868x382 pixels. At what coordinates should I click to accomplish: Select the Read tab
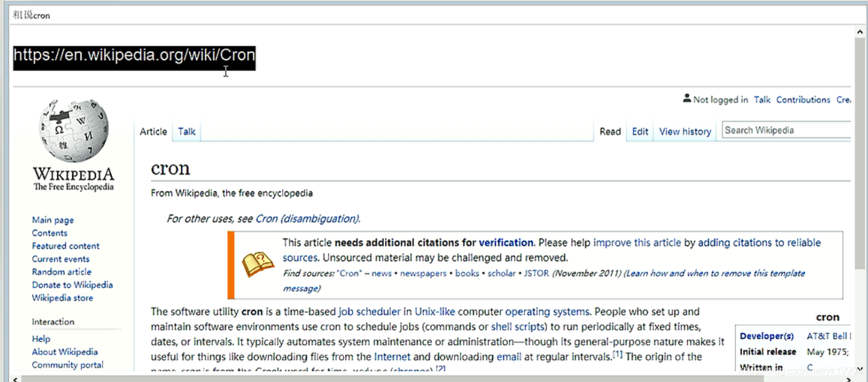610,132
